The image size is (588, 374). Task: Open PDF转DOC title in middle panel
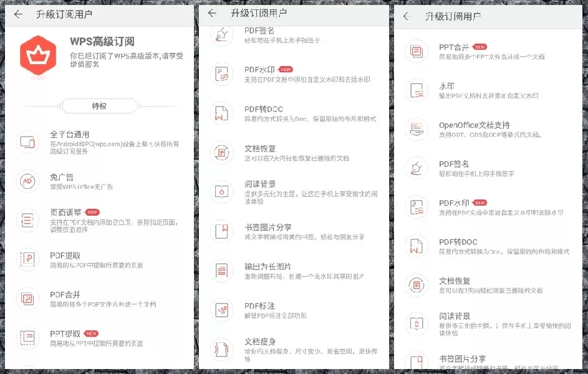(x=264, y=109)
